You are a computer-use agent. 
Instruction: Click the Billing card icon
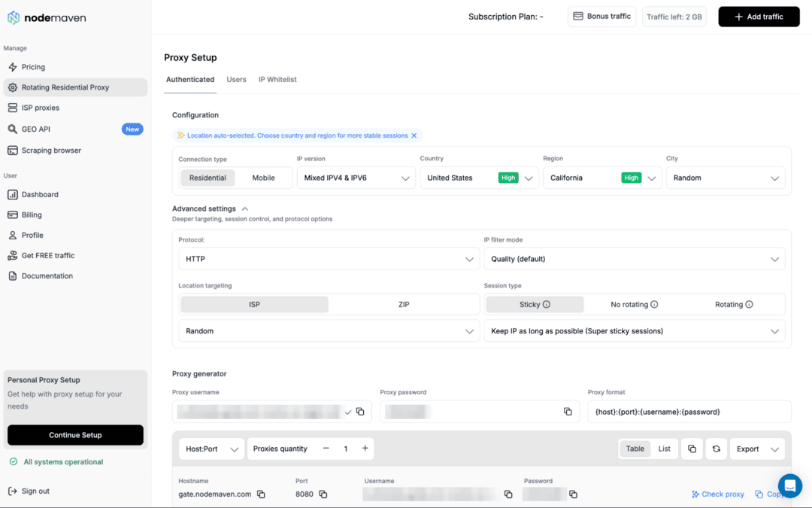coord(13,214)
